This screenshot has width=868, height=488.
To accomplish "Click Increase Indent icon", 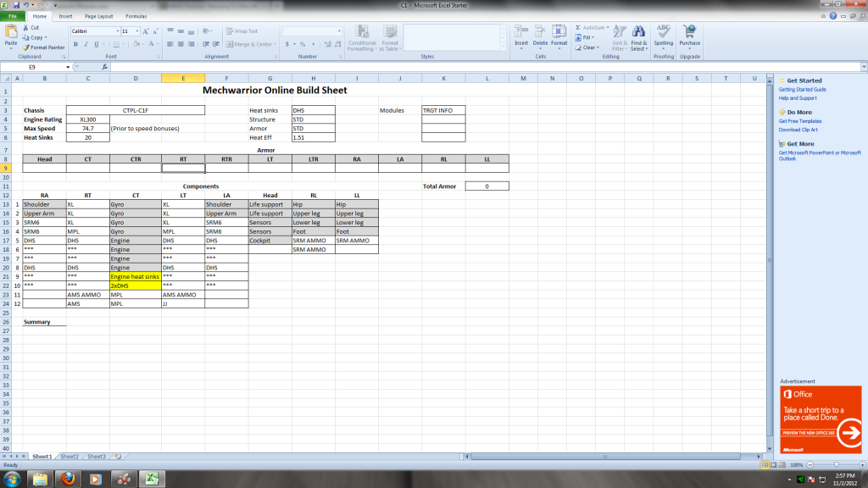I will pos(216,44).
